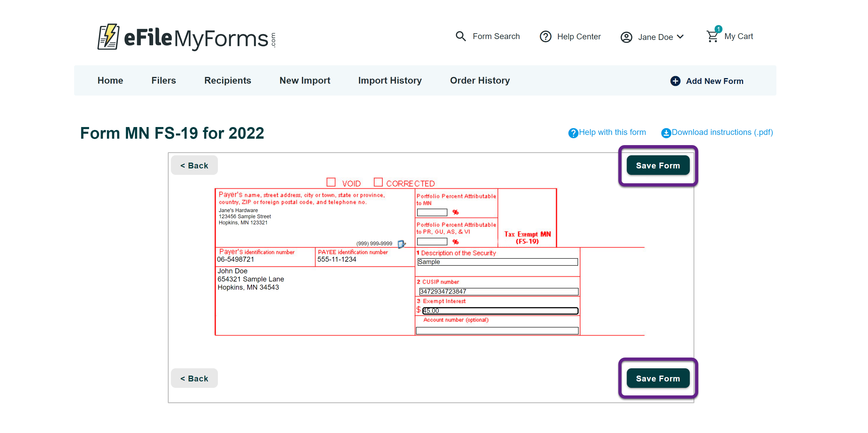Switch to the Home tab

(x=110, y=80)
